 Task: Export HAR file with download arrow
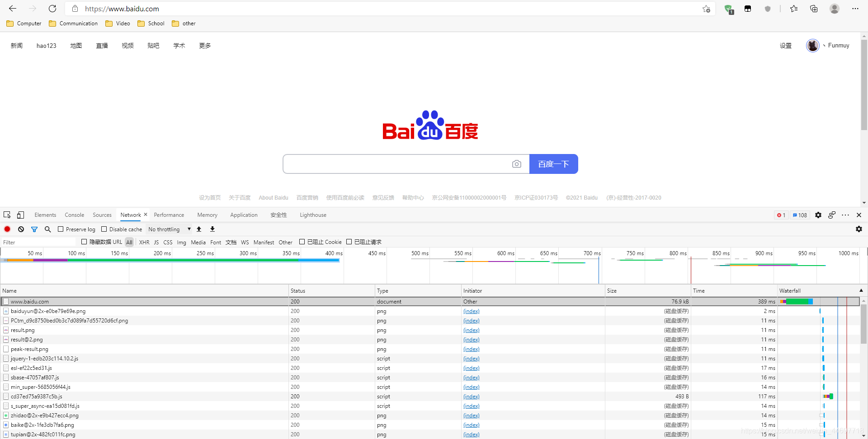(212, 229)
